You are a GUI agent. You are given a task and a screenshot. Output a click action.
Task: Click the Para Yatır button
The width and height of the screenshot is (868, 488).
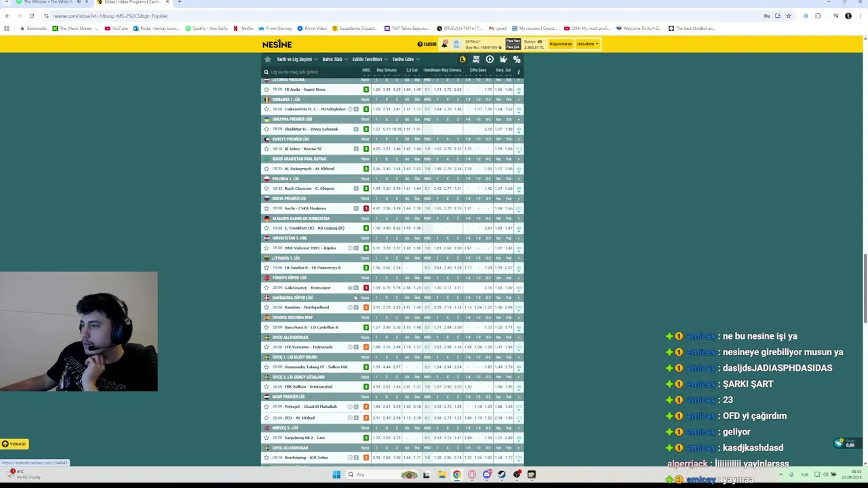pos(513,41)
